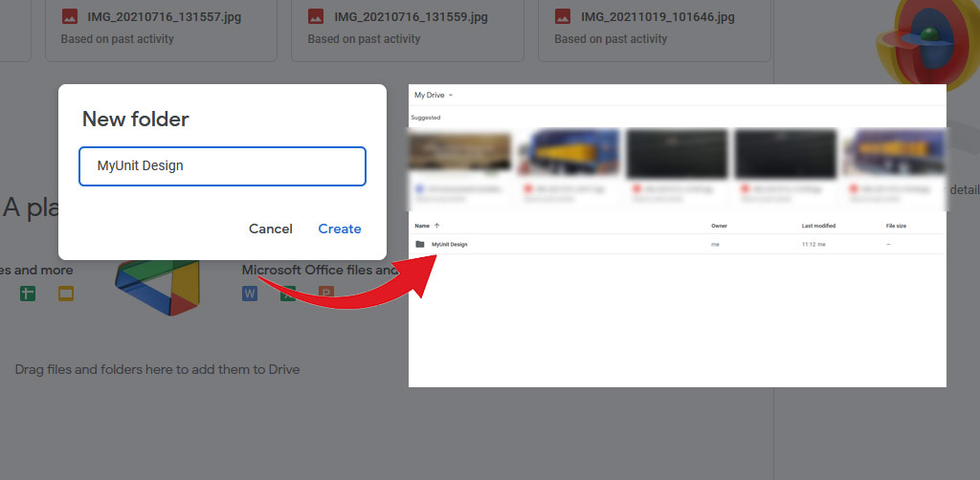Open suggested file IMG_20210716_131559.jpg
This screenshot has width=980, height=480.
point(408,32)
